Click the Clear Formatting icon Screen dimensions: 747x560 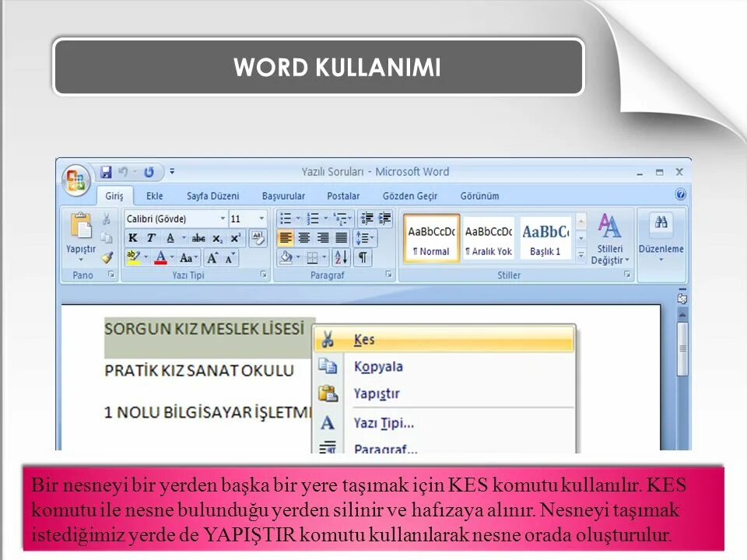click(x=258, y=238)
